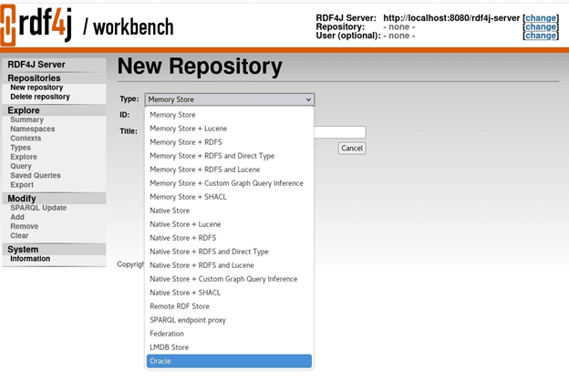Change the Repository setting link
The image size is (569, 392).
[541, 26]
